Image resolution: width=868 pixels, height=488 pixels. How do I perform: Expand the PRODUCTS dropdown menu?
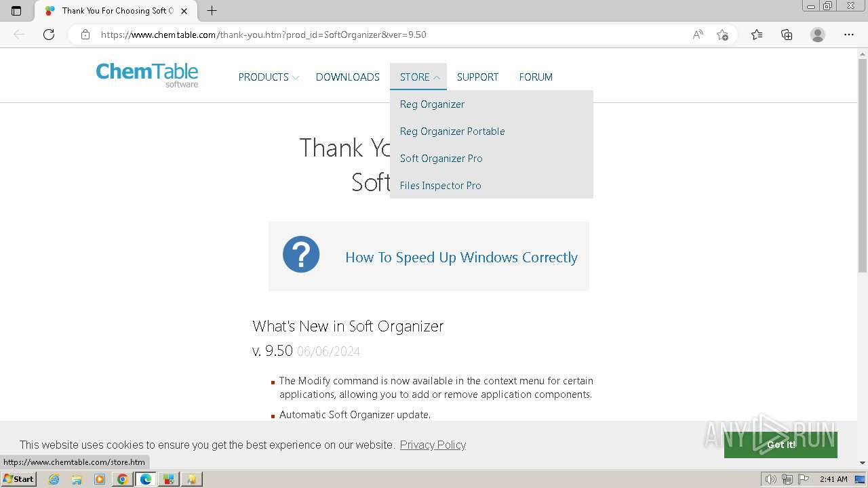pyautogui.click(x=269, y=77)
